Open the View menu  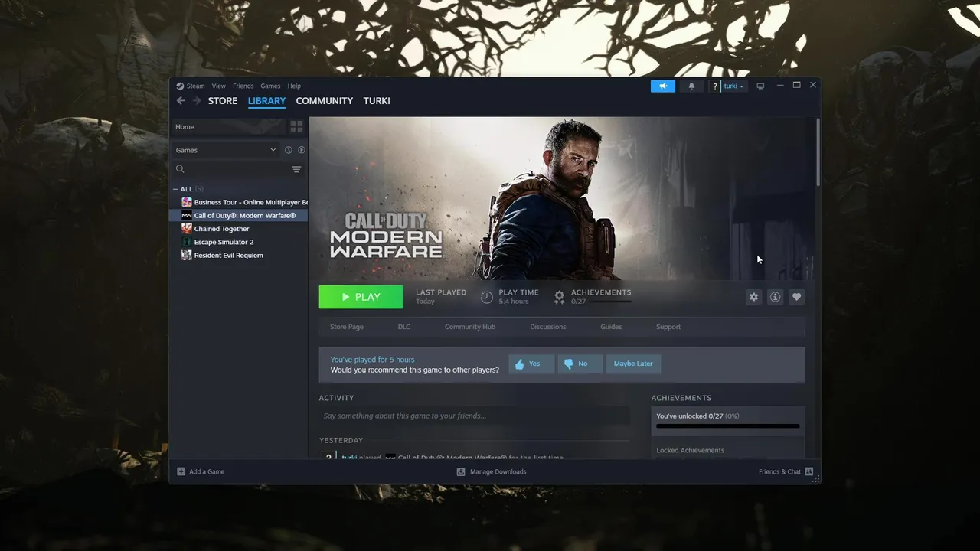click(x=219, y=86)
